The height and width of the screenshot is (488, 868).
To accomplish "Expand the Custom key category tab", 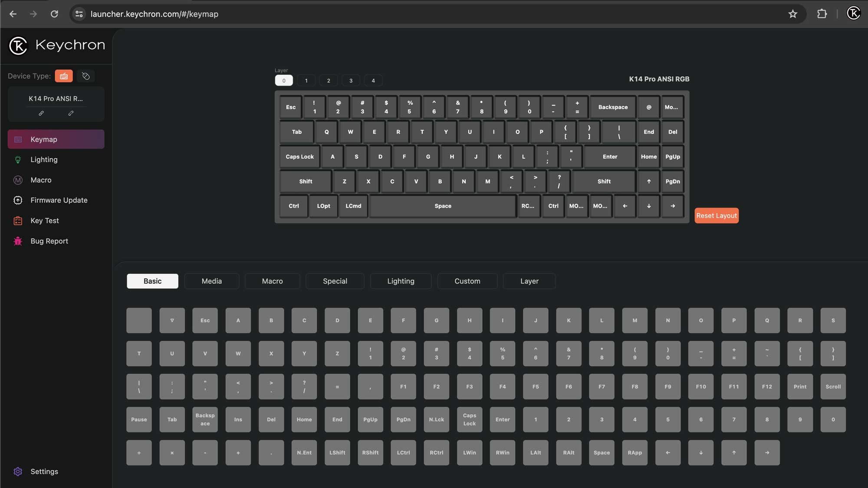I will tap(467, 281).
